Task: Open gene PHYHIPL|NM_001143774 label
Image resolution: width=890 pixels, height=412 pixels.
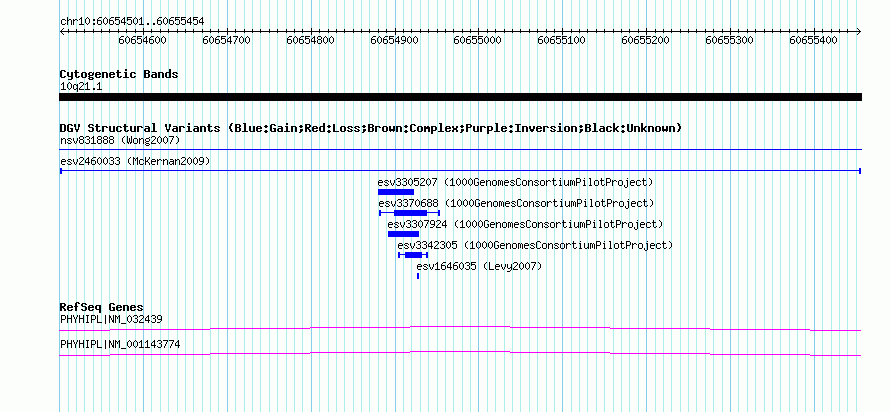Action: (120, 344)
